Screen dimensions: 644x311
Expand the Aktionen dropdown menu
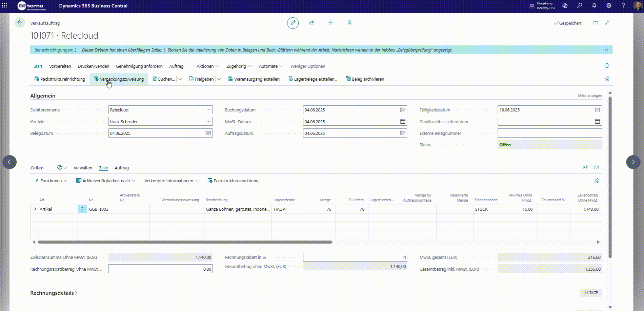(208, 66)
